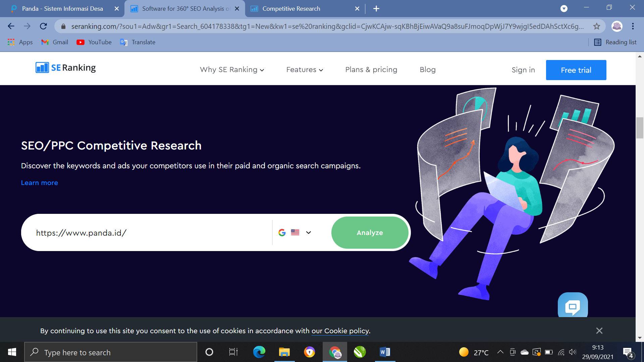
Task: Open the Blog page
Action: click(428, 70)
